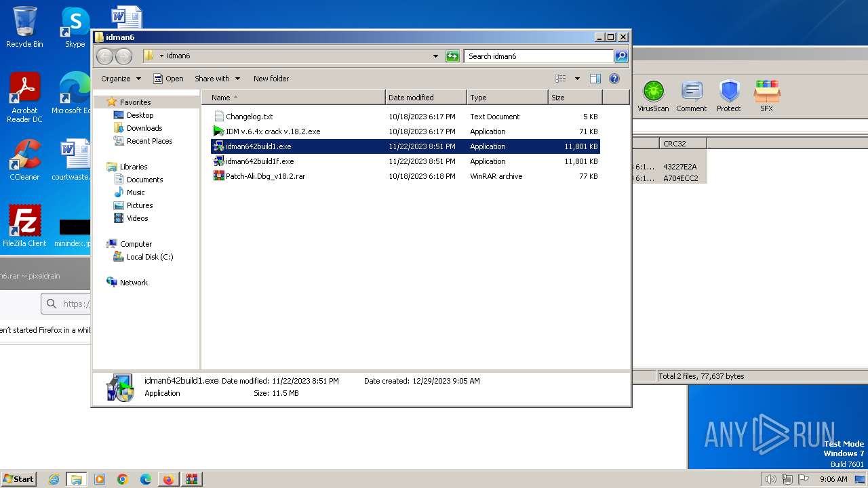Click the refresh button next to address bar

pyautogui.click(x=452, y=56)
